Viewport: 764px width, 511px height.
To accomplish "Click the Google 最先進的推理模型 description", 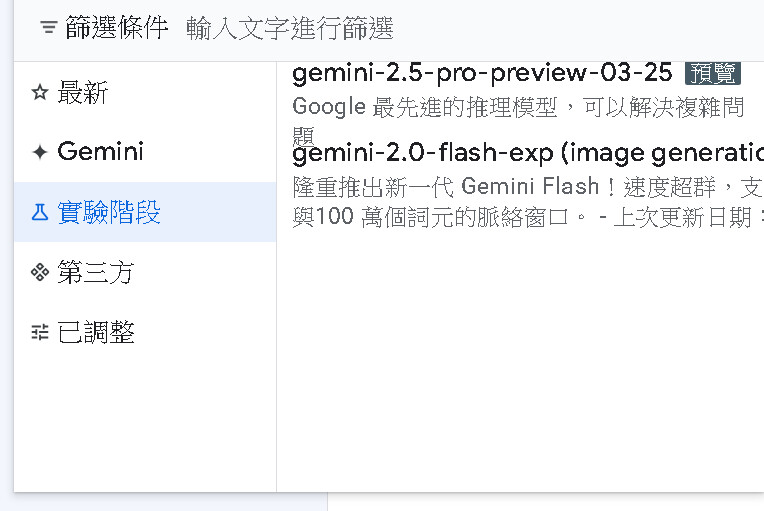I will [x=518, y=107].
